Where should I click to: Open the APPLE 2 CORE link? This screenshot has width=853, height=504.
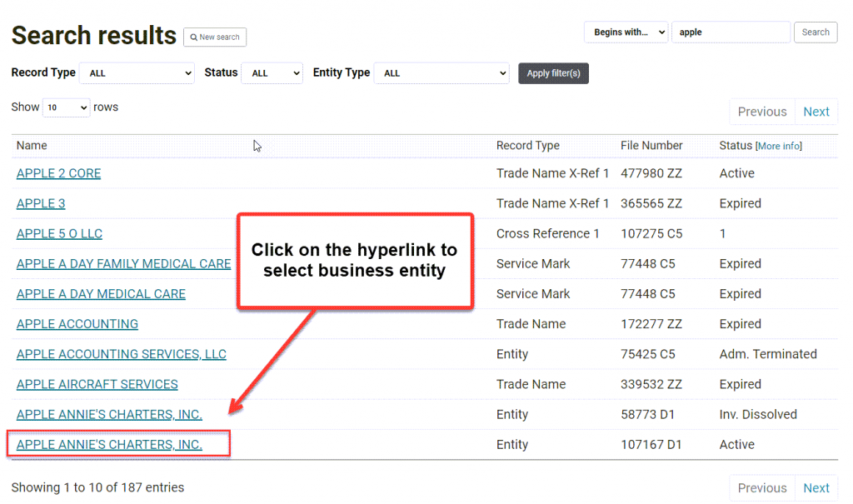pos(59,173)
